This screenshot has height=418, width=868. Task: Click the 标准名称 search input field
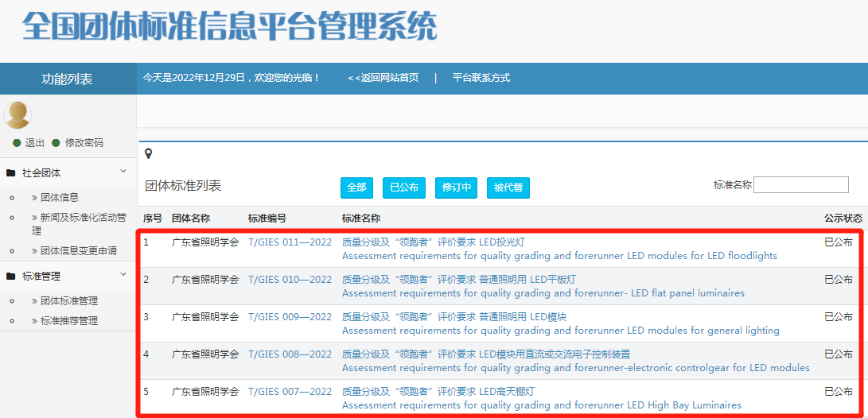click(800, 185)
